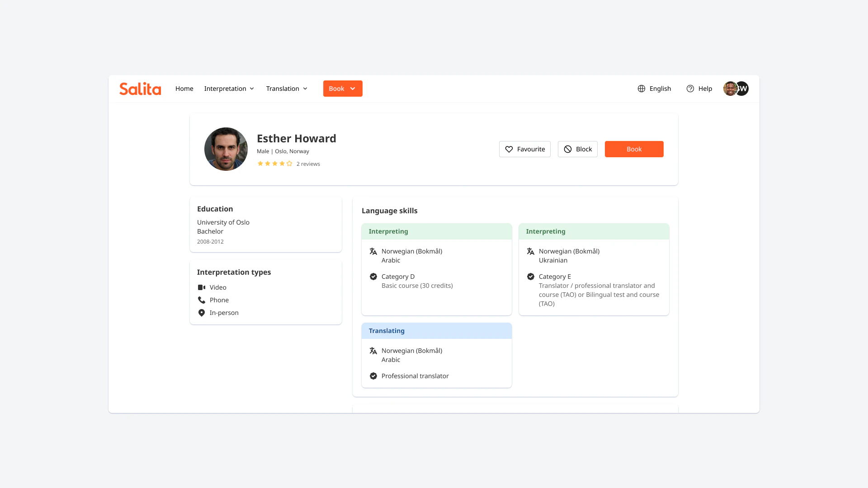Click the Block button label
Image resolution: width=868 pixels, height=488 pixels.
click(584, 149)
